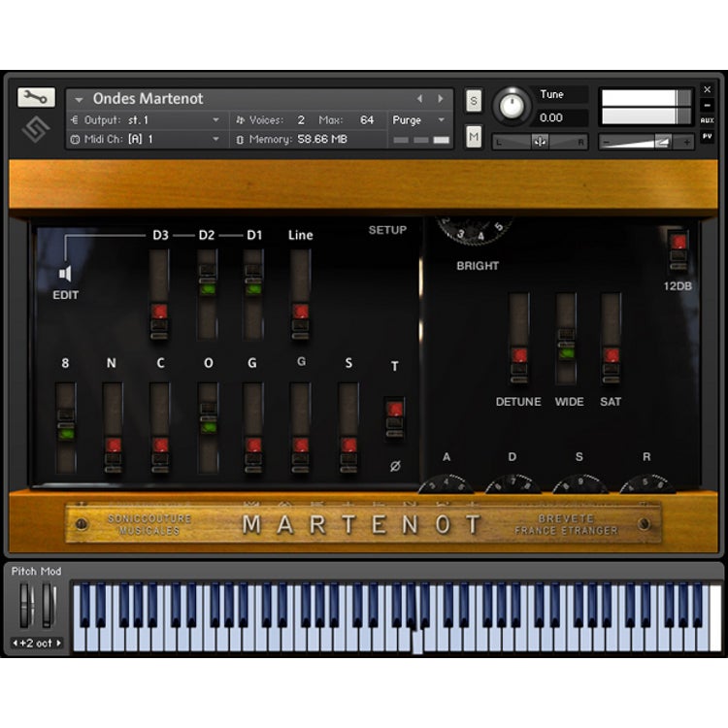Toggle the D1 speaker switch

coord(253,295)
